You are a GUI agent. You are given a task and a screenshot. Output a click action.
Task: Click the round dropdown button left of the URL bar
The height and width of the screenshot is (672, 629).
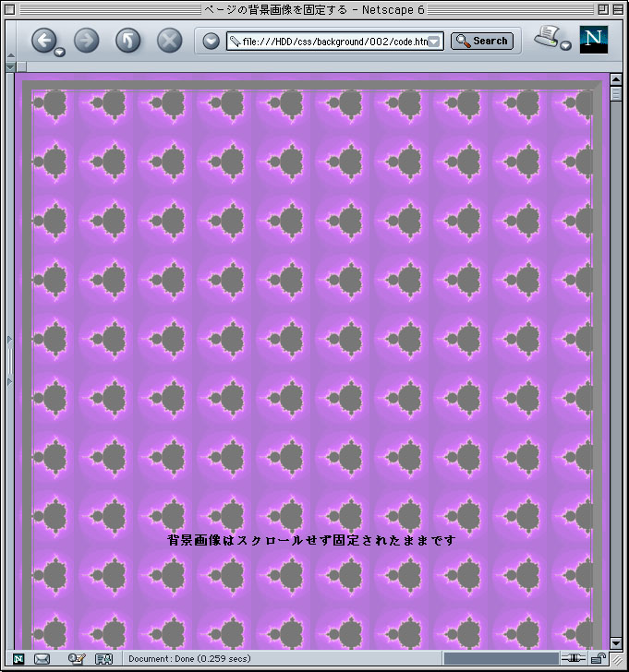[x=211, y=41]
